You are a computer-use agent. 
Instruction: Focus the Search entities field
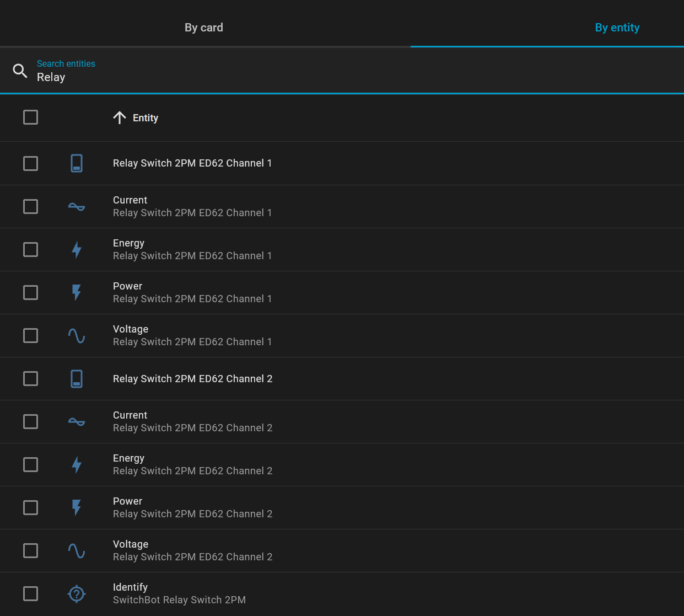pos(342,71)
